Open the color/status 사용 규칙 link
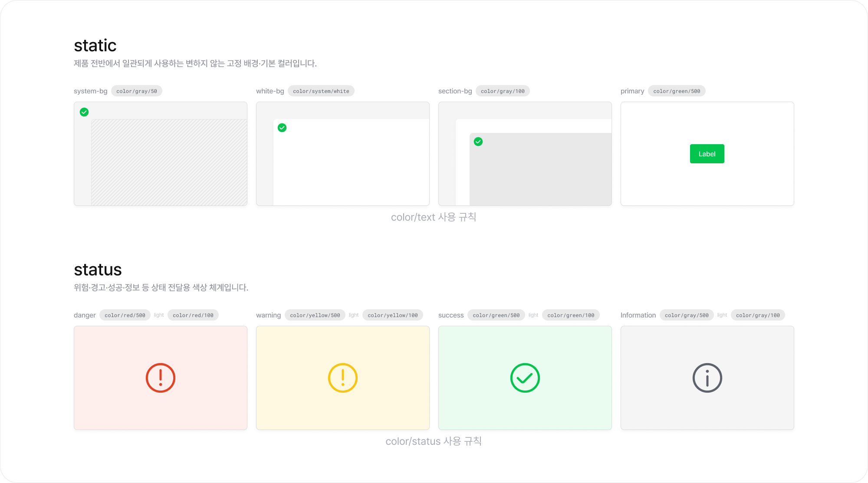 pos(434,441)
